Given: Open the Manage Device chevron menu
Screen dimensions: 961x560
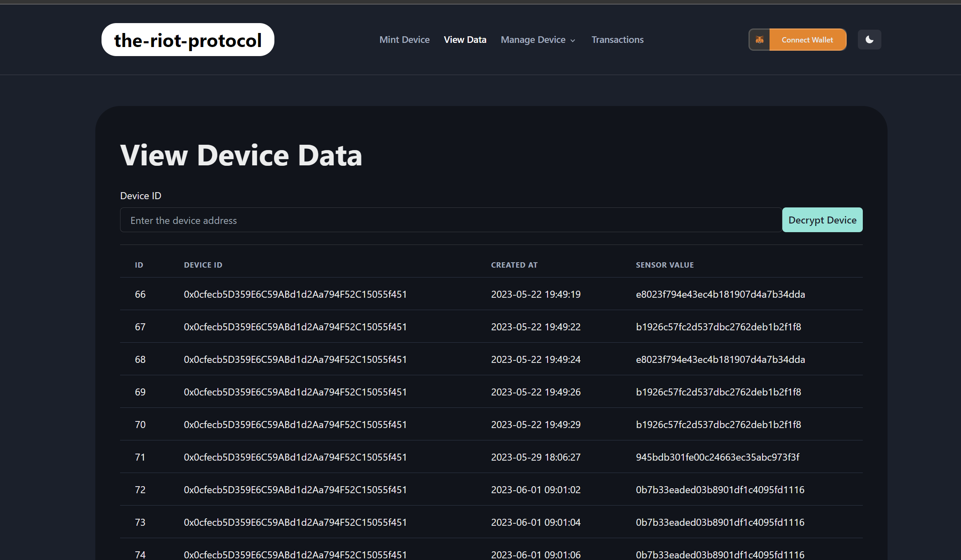Looking at the screenshot, I should pos(573,40).
